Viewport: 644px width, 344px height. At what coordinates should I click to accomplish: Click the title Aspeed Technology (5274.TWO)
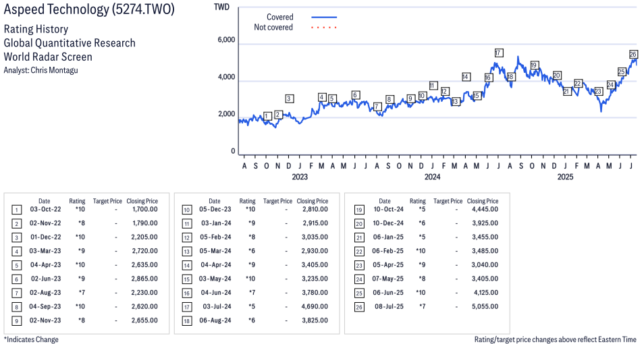89,9
